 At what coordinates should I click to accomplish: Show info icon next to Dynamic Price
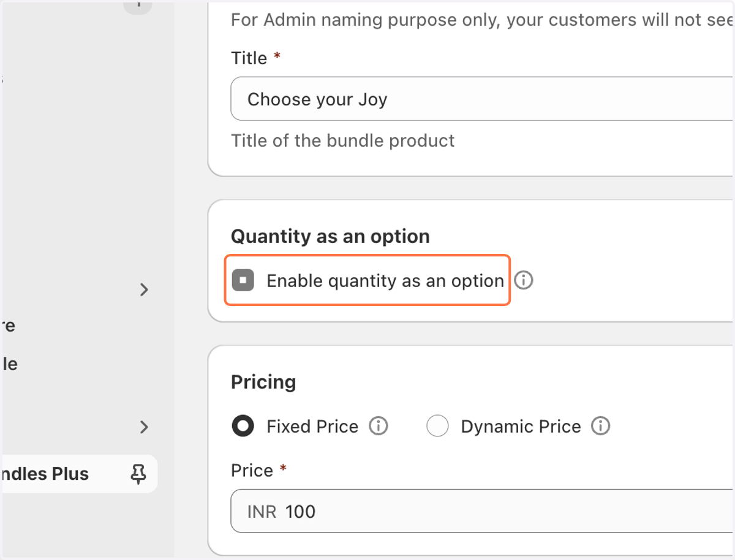point(601,426)
